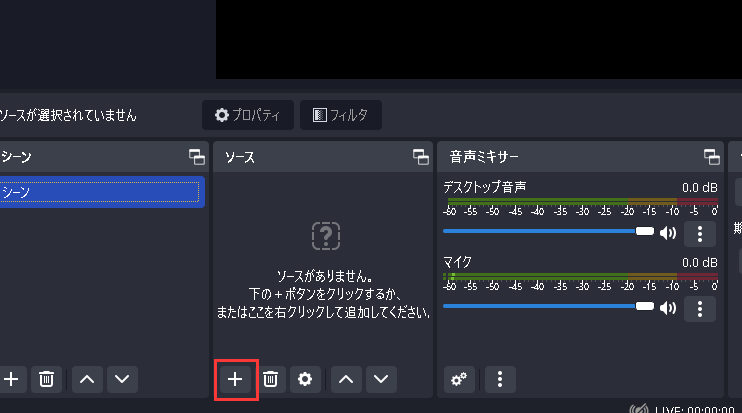Click the ソースが選択されていません text
This screenshot has height=413, width=742.
[x=68, y=115]
